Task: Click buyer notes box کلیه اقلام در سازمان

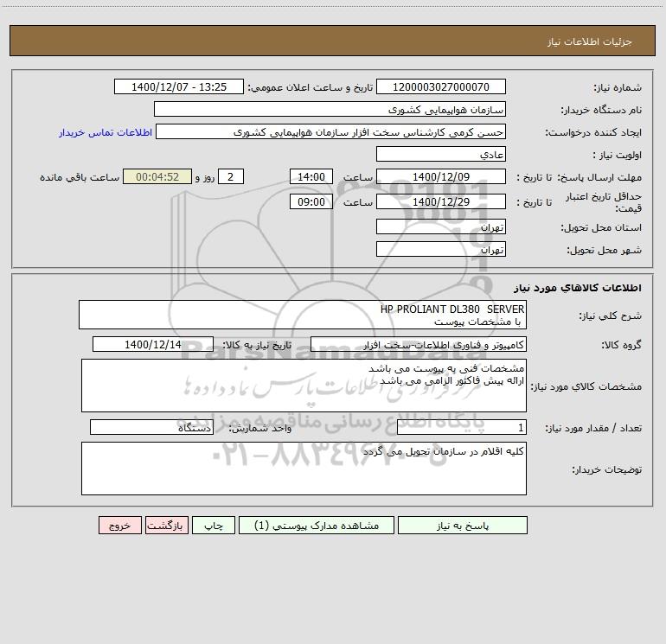Action: point(304,469)
